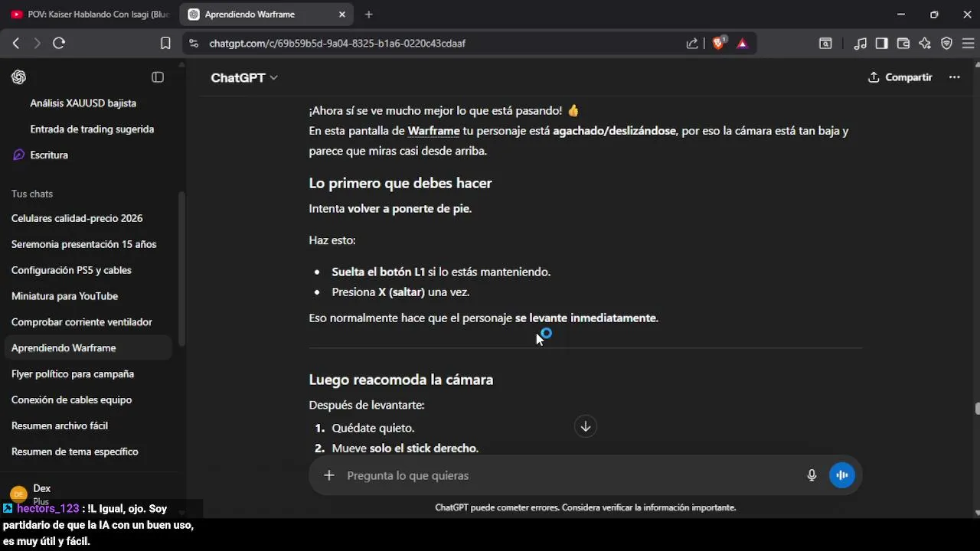
Task: Start voice mode with blue waveform button
Action: point(842,475)
